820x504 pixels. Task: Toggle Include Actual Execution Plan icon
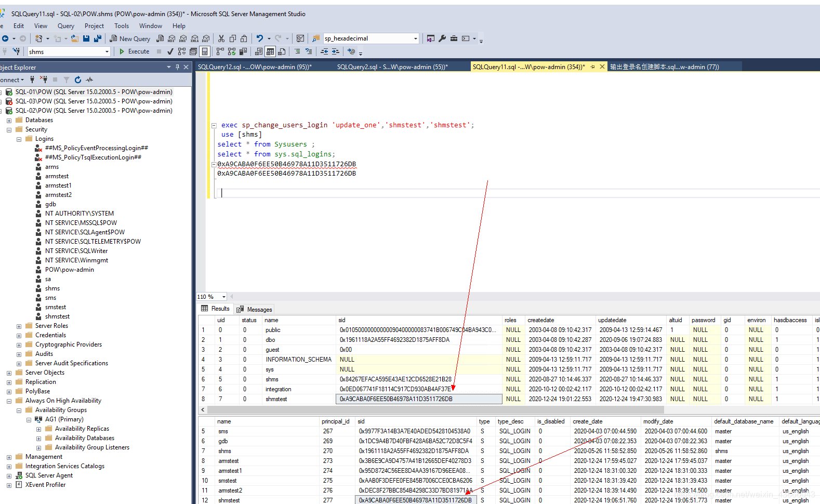(x=220, y=51)
